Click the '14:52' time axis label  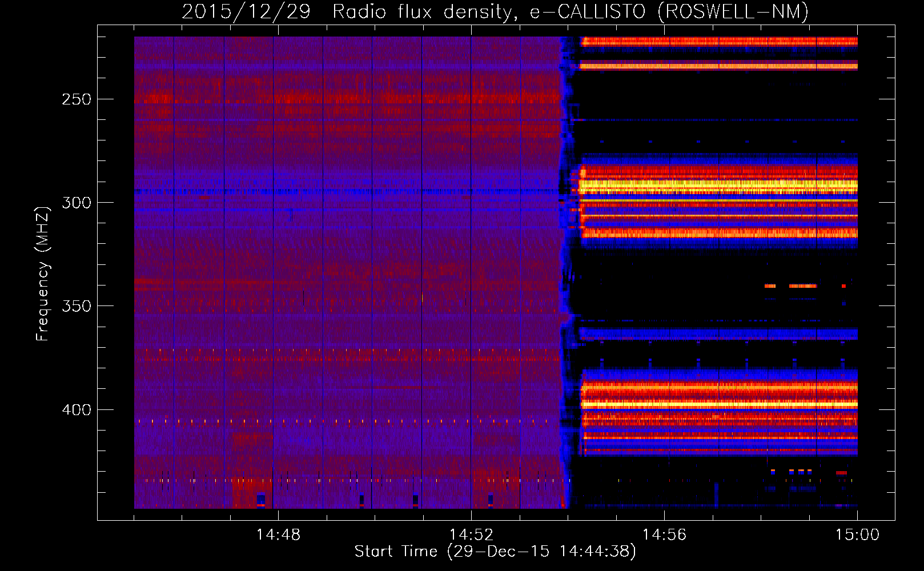471,535
